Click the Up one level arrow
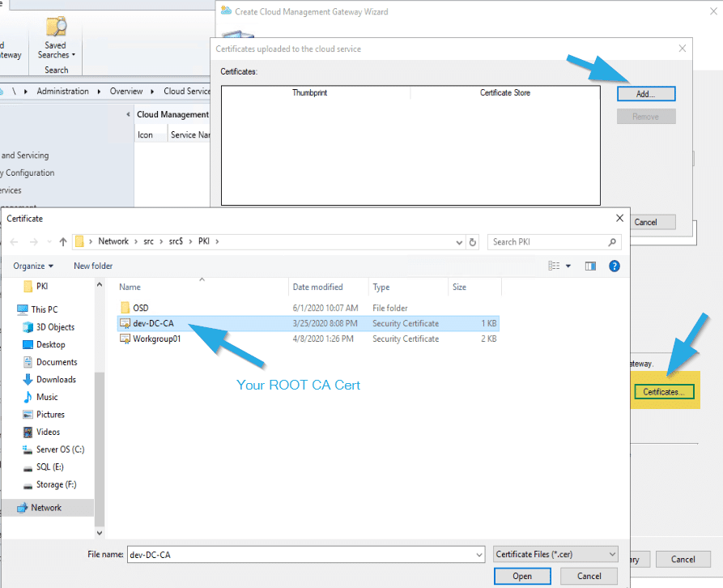Image resolution: width=723 pixels, height=588 pixels. coord(63,241)
